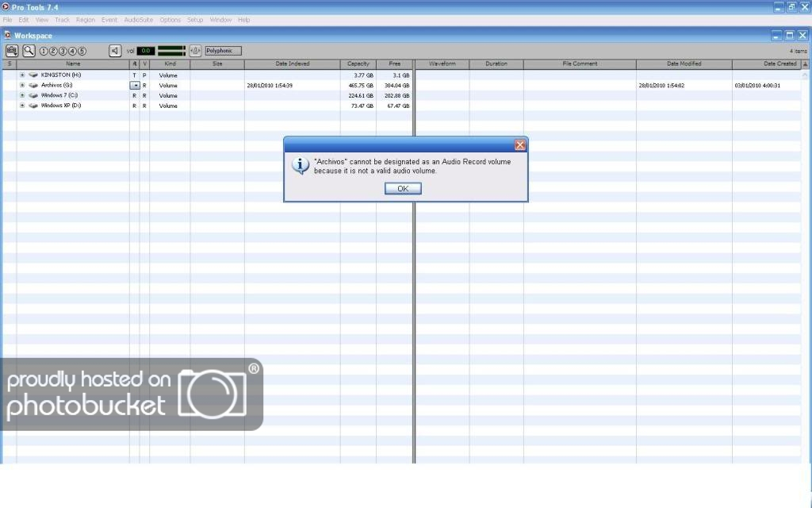Viewport: 812px width, 508px height.
Task: Click the Windows XP (D:) drive icon
Action: pyautogui.click(x=33, y=106)
